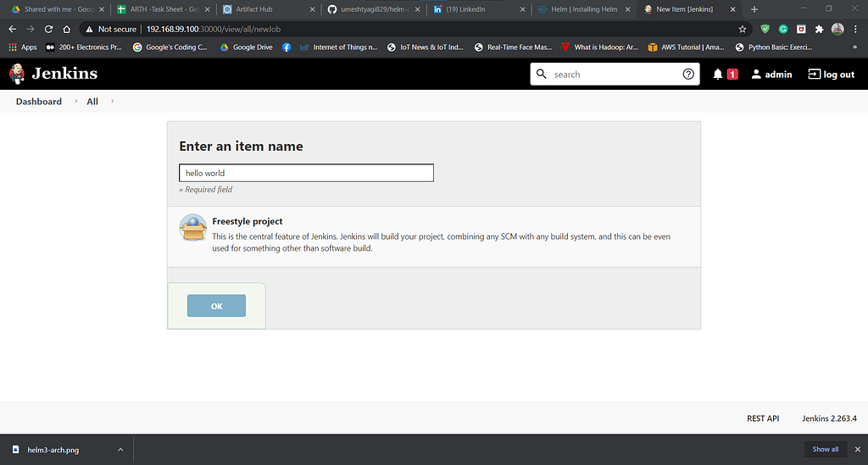Viewport: 868px width, 465px height.
Task: Open the AWS Tutorial bookmark
Action: click(687, 47)
